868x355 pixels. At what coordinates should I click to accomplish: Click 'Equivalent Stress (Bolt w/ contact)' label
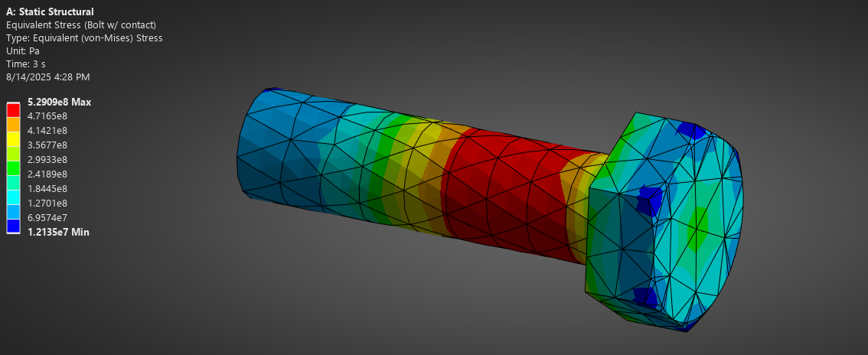pyautogui.click(x=81, y=25)
